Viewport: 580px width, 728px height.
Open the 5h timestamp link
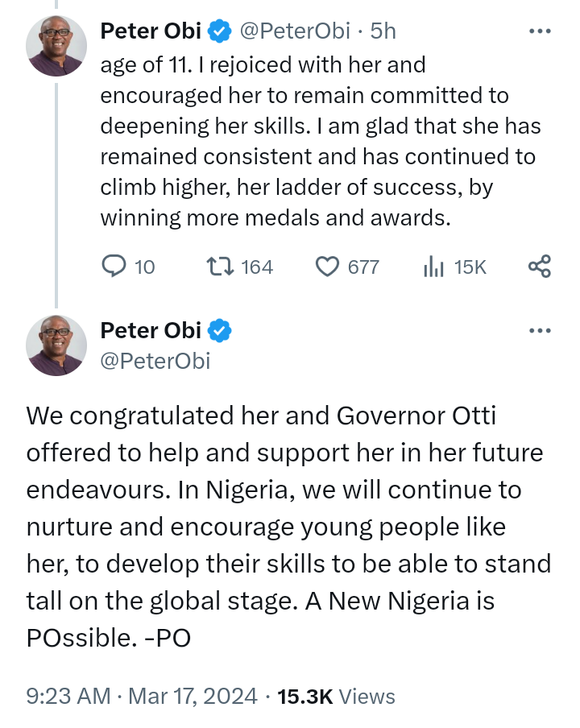coord(383,31)
